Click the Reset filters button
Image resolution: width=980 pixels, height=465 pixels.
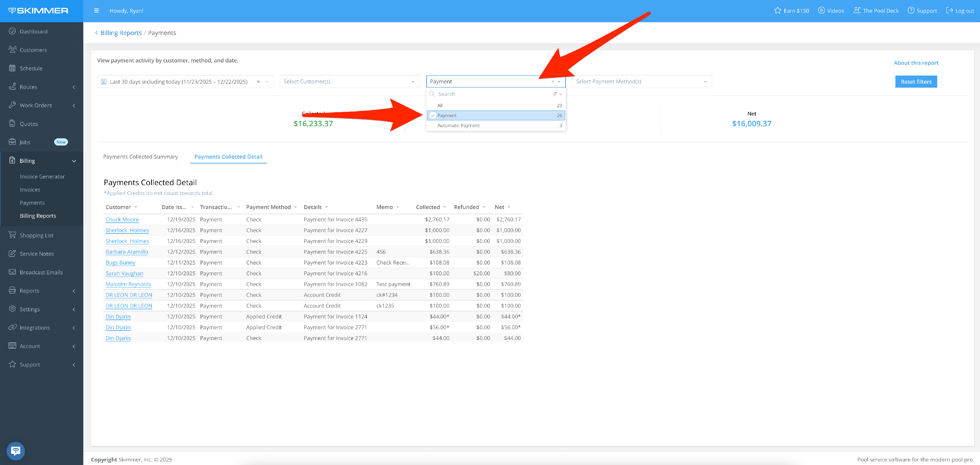916,81
